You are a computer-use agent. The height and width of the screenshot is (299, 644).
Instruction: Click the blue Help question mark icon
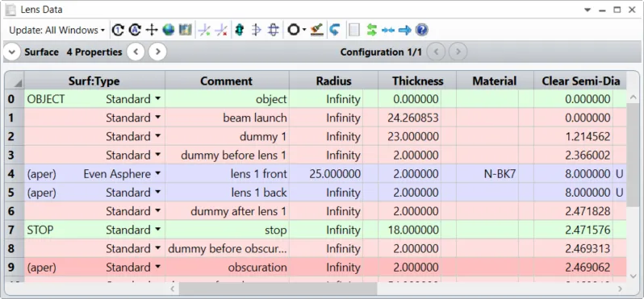[422, 30]
